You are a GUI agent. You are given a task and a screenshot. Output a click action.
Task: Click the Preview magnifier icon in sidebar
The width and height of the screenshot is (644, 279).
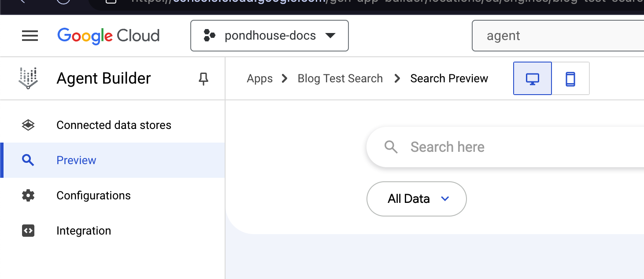28,161
